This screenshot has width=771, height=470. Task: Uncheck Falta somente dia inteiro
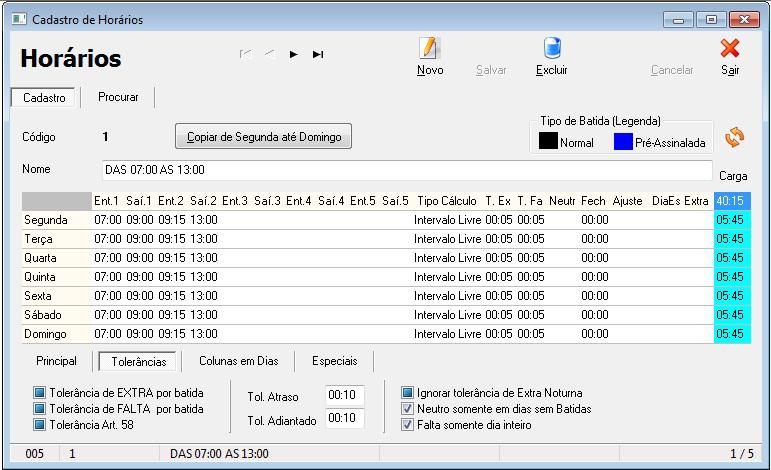pyautogui.click(x=407, y=425)
